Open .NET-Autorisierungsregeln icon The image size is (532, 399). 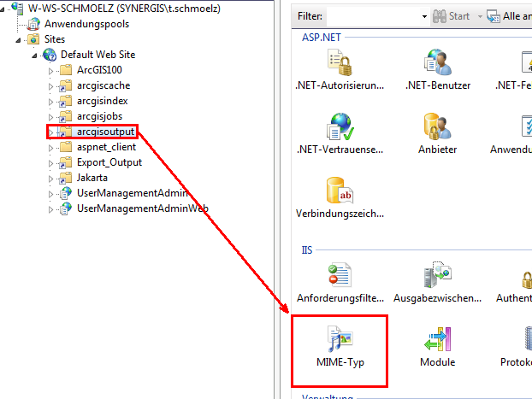click(340, 62)
